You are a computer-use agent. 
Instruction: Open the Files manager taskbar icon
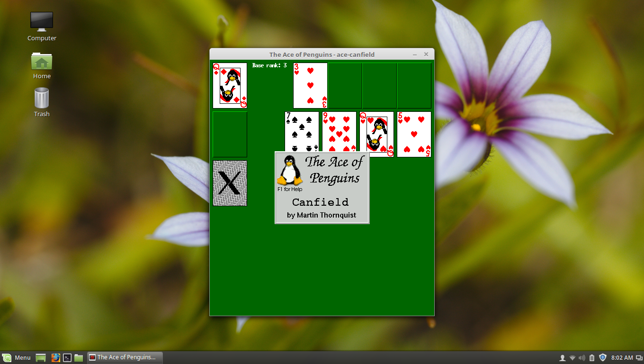pyautogui.click(x=79, y=358)
